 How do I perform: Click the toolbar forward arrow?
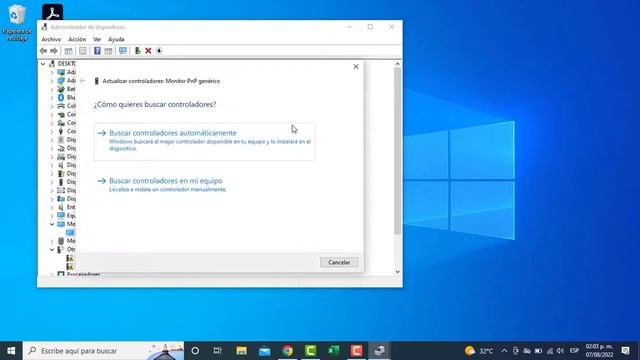[54, 51]
